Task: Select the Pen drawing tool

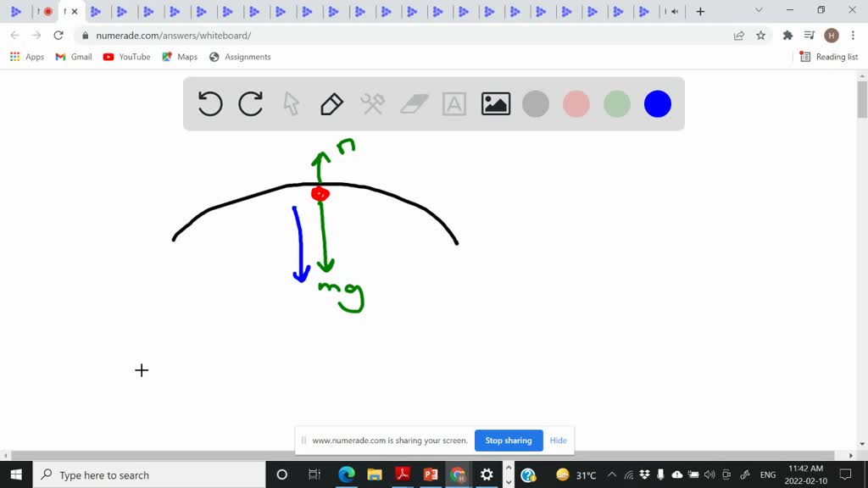Action: [331, 103]
